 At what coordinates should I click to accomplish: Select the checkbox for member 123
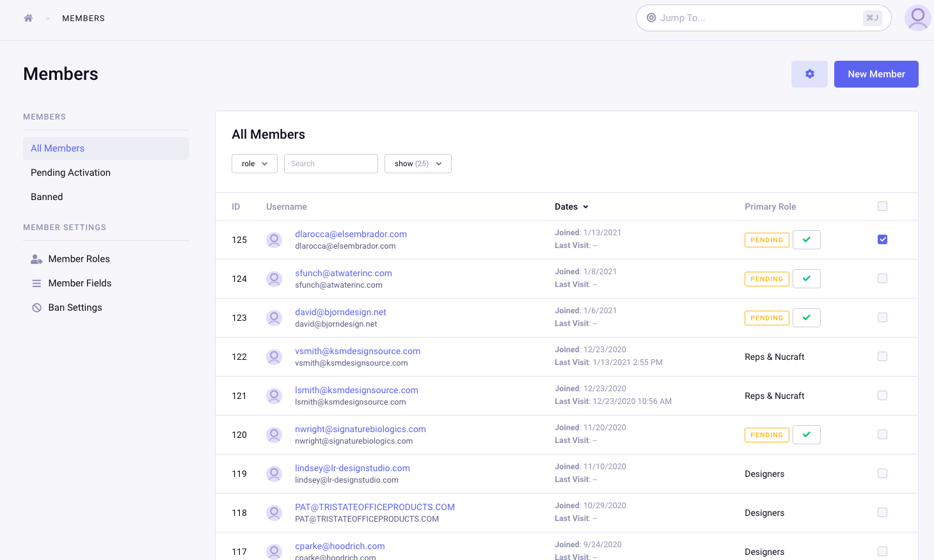coord(883,317)
